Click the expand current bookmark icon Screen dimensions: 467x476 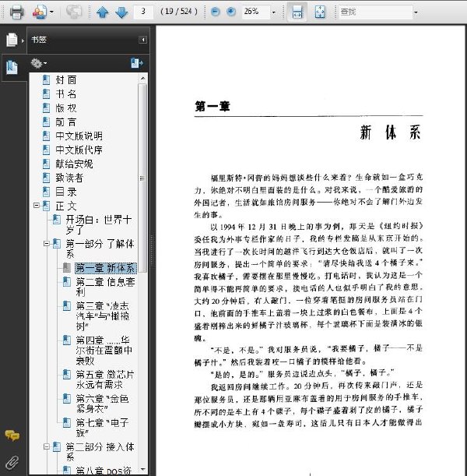point(137,63)
